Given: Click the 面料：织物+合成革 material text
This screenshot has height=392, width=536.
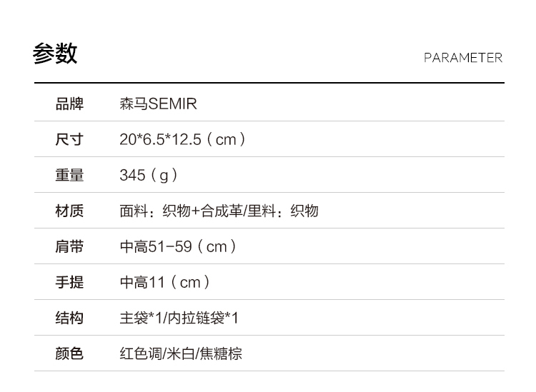Looking at the screenshot, I should [x=181, y=211].
